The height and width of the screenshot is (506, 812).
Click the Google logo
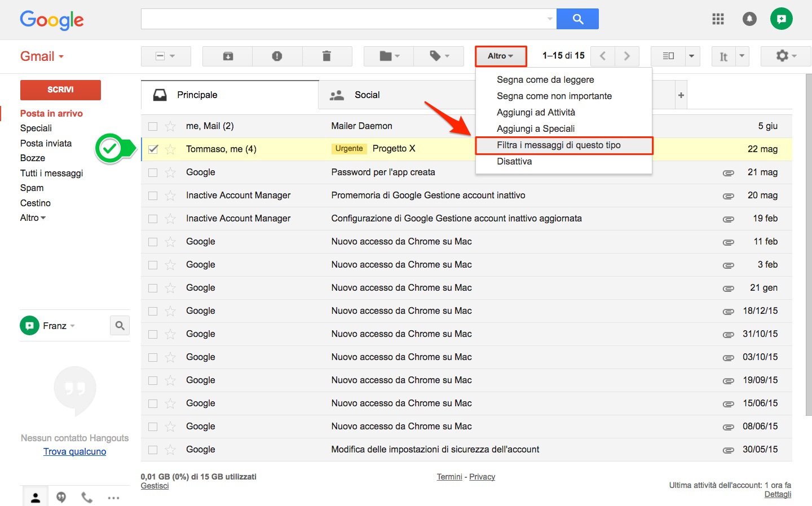tap(52, 20)
